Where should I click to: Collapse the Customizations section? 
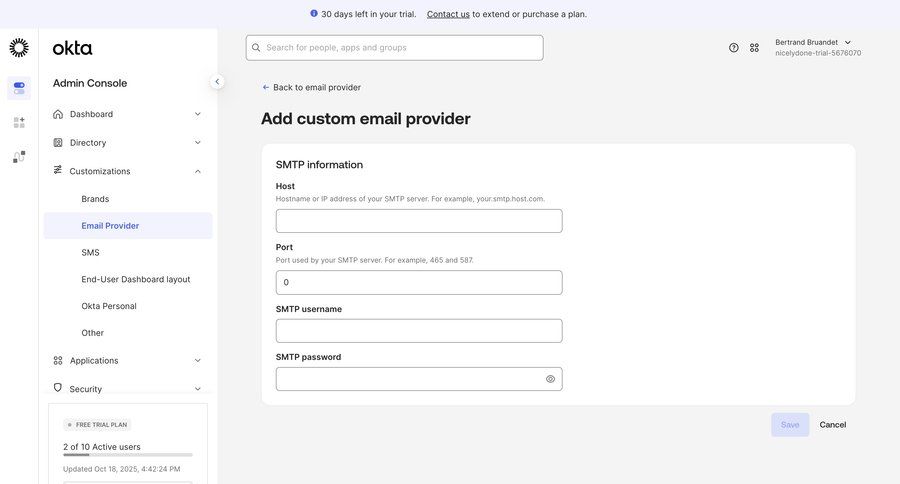pyautogui.click(x=198, y=171)
